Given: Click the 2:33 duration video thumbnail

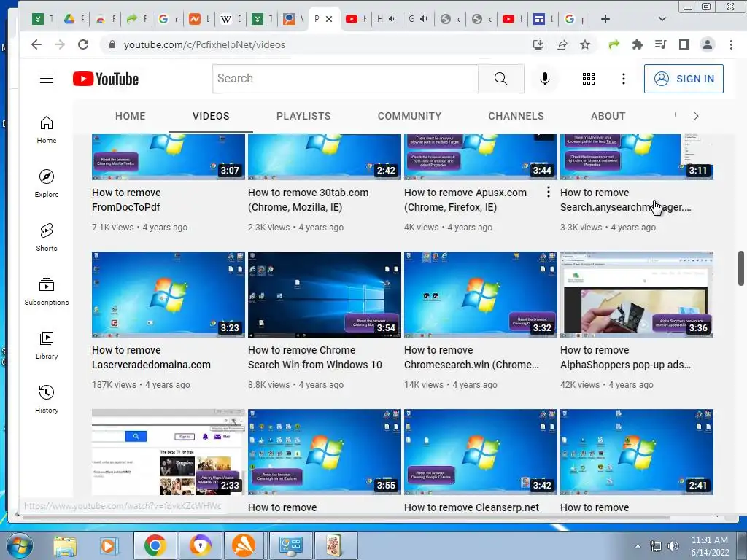Looking at the screenshot, I should coord(169,452).
